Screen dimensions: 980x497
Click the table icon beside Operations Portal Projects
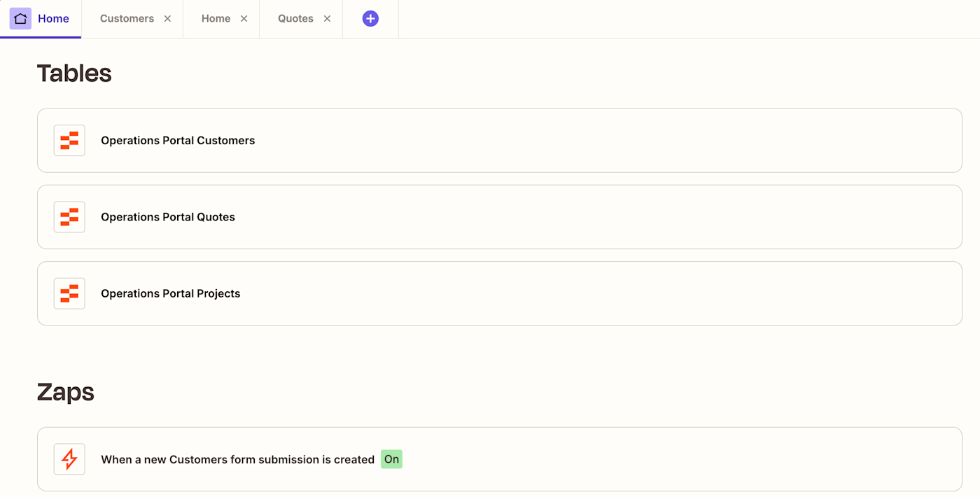click(69, 293)
